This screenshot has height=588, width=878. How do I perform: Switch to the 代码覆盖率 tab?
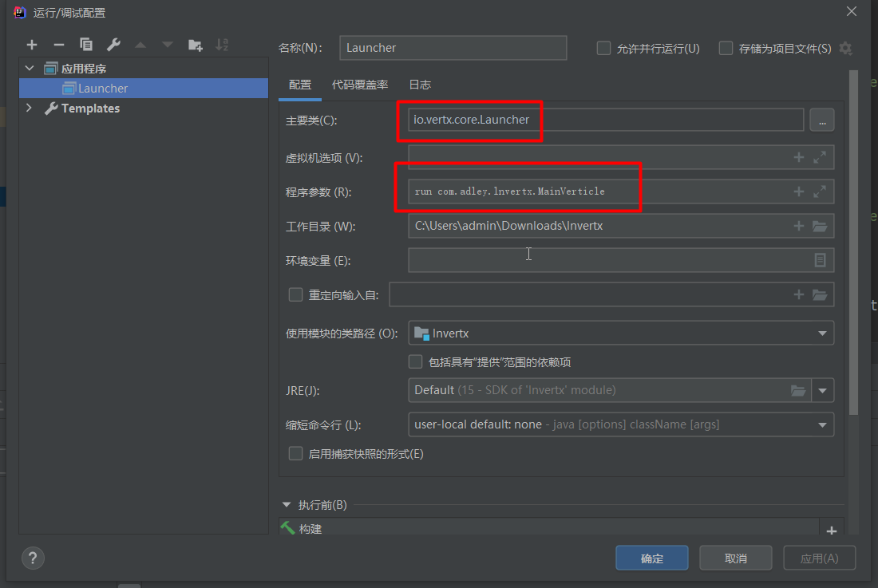pyautogui.click(x=359, y=85)
